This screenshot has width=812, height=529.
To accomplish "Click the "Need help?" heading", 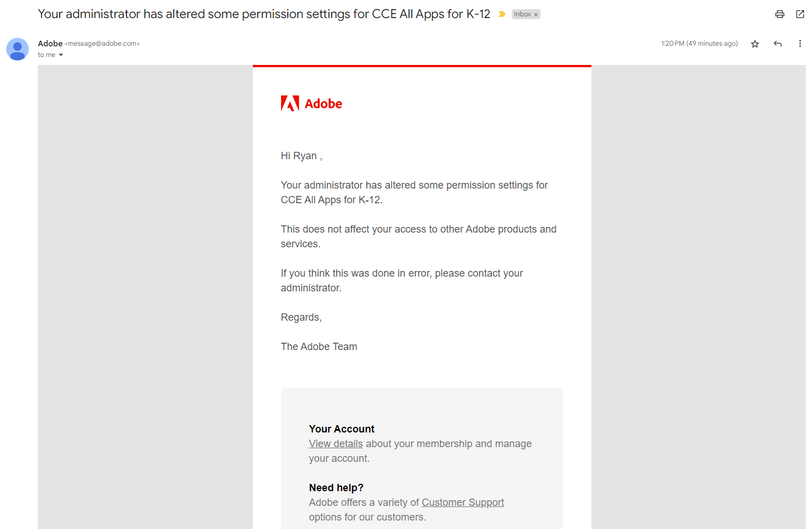I will pyautogui.click(x=336, y=488).
